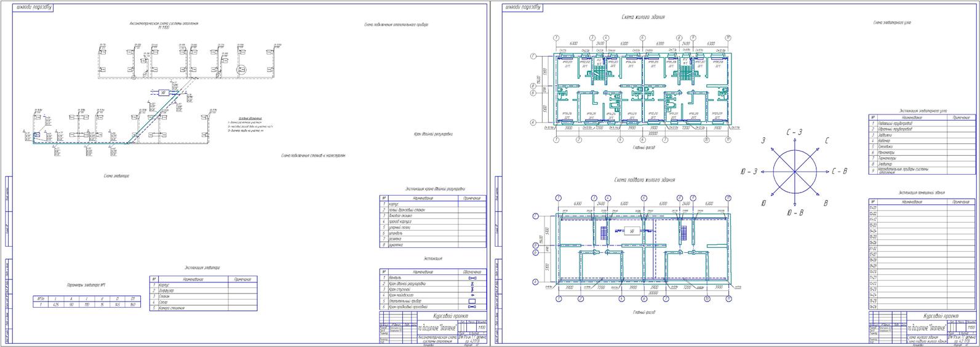The height and width of the screenshot is (347, 980).
Task: Click the heading "Экспликация крана двойной регулировки"
Action: pos(436,189)
